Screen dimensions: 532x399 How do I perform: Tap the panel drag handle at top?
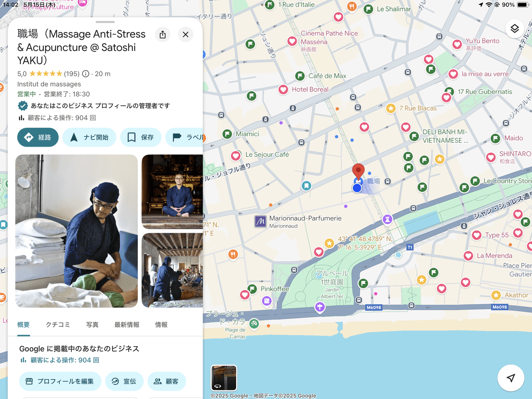(x=105, y=22)
